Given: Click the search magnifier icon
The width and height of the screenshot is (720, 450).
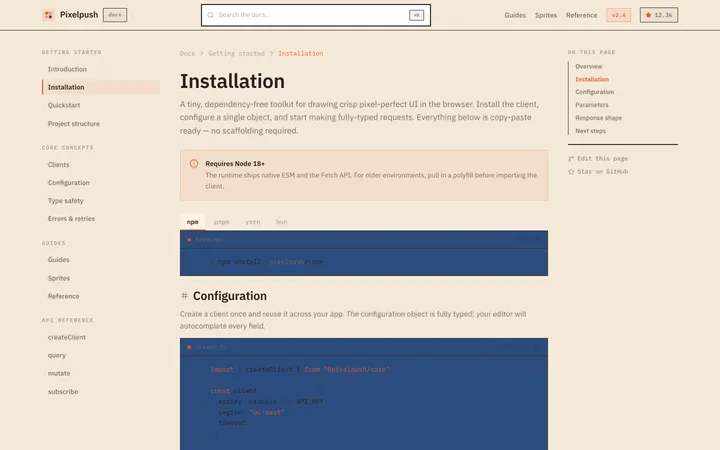Looking at the screenshot, I should pyautogui.click(x=210, y=15).
